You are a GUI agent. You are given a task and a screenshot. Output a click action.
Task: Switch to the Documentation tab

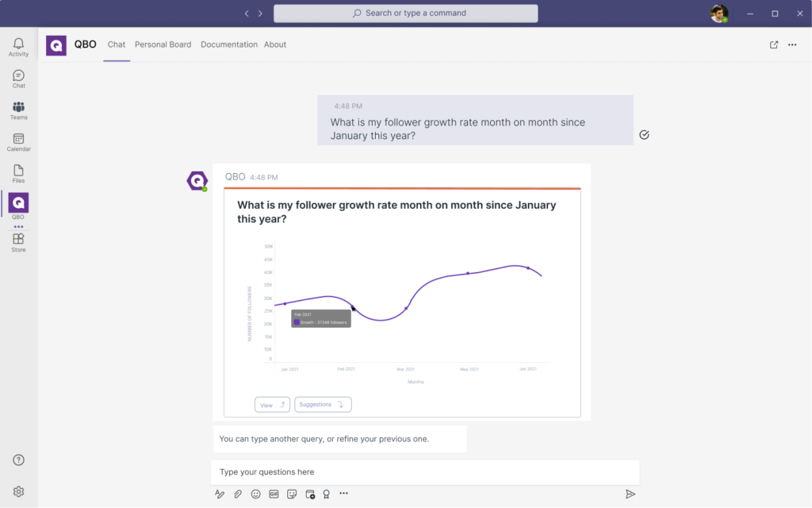coord(229,44)
